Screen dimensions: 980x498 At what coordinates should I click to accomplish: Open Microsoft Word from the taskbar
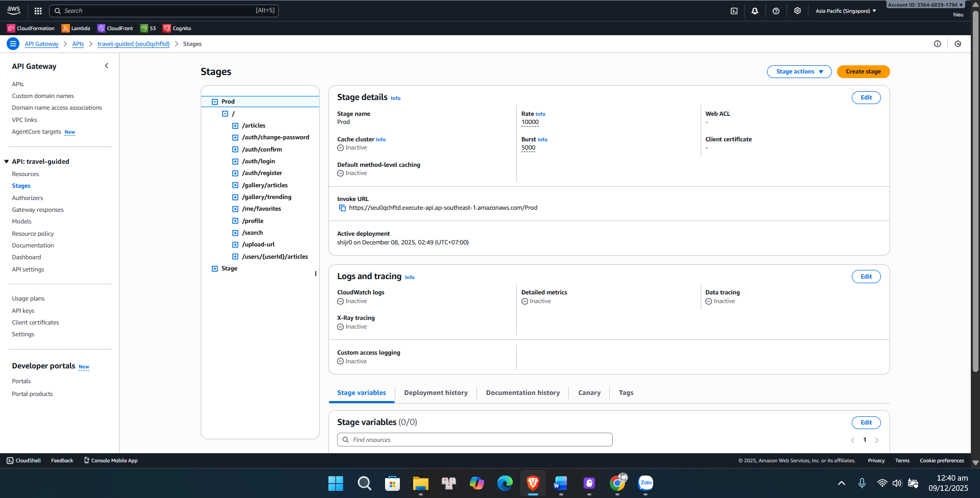tap(560, 483)
